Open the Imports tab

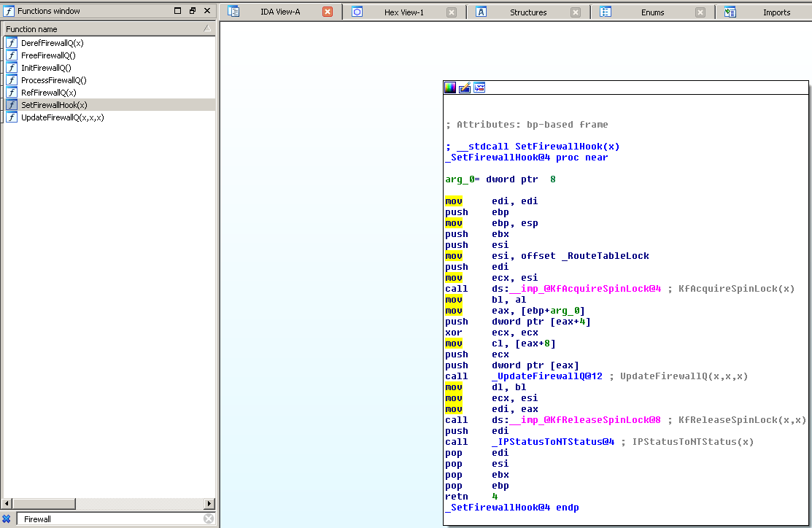coord(776,12)
